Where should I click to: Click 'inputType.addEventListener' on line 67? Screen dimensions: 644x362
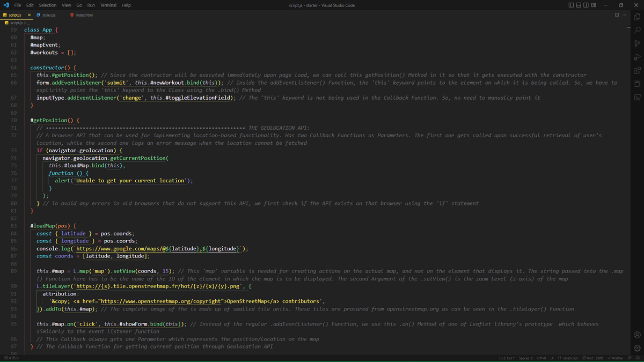[76, 98]
